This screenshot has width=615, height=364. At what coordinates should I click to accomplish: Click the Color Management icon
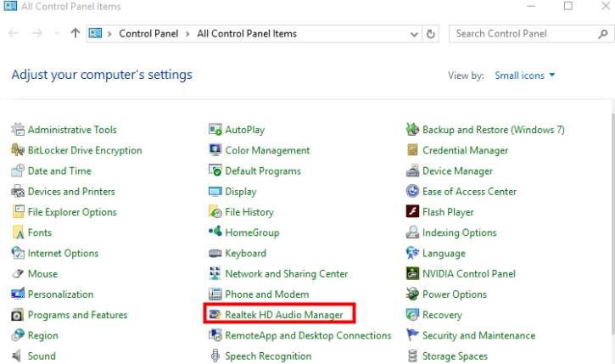tap(215, 150)
